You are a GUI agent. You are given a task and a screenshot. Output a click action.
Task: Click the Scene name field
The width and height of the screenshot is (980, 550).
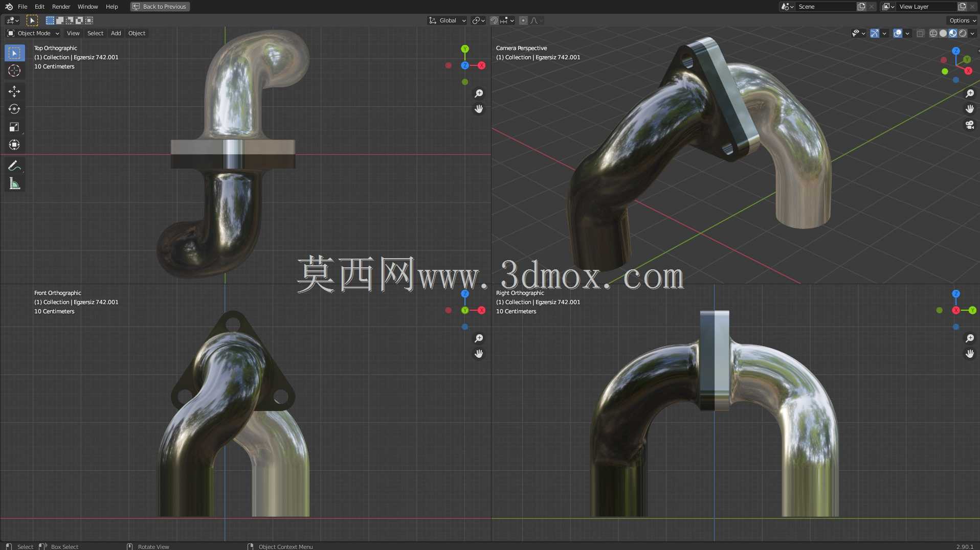coord(826,7)
